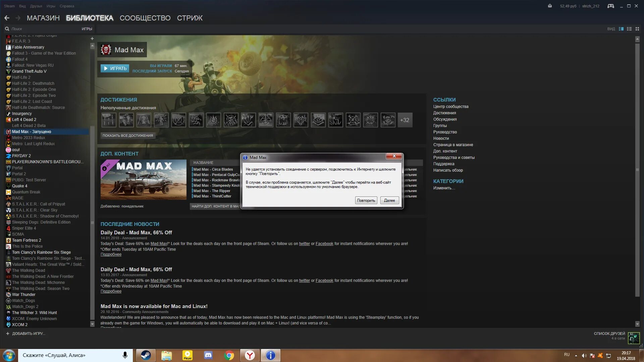644x362 pixels.
Task: Open the first Daily Deal news headline
Action: pyautogui.click(x=136, y=233)
